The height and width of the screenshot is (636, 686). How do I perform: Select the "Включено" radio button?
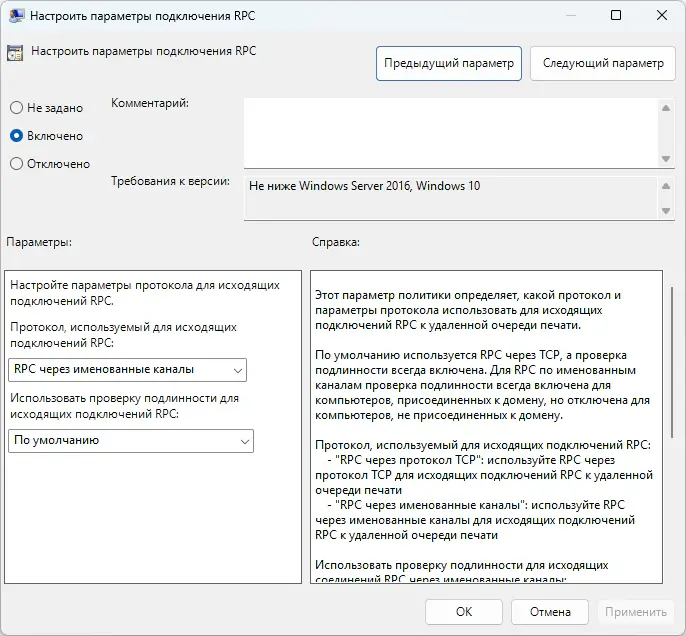click(16, 136)
